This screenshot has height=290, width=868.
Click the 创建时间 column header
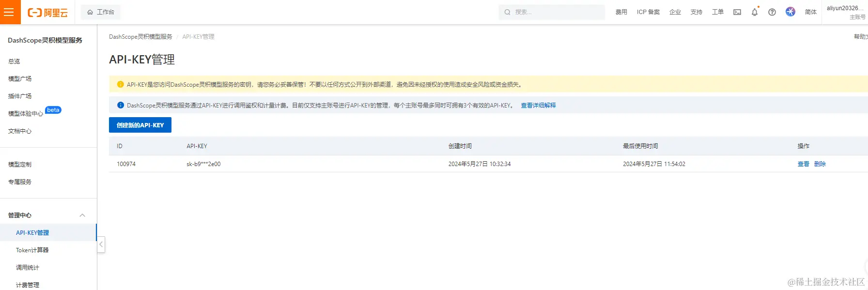click(x=460, y=146)
